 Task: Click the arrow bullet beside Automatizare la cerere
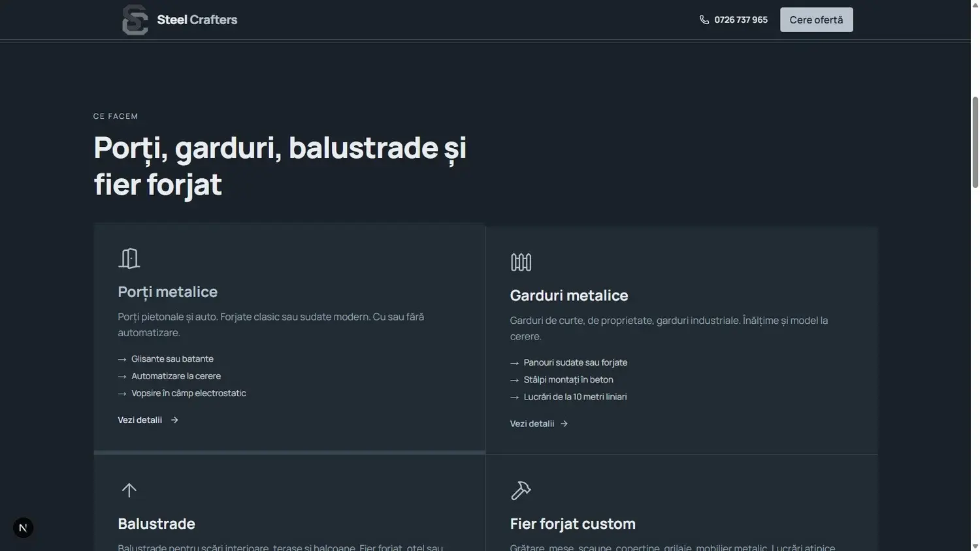coord(122,376)
